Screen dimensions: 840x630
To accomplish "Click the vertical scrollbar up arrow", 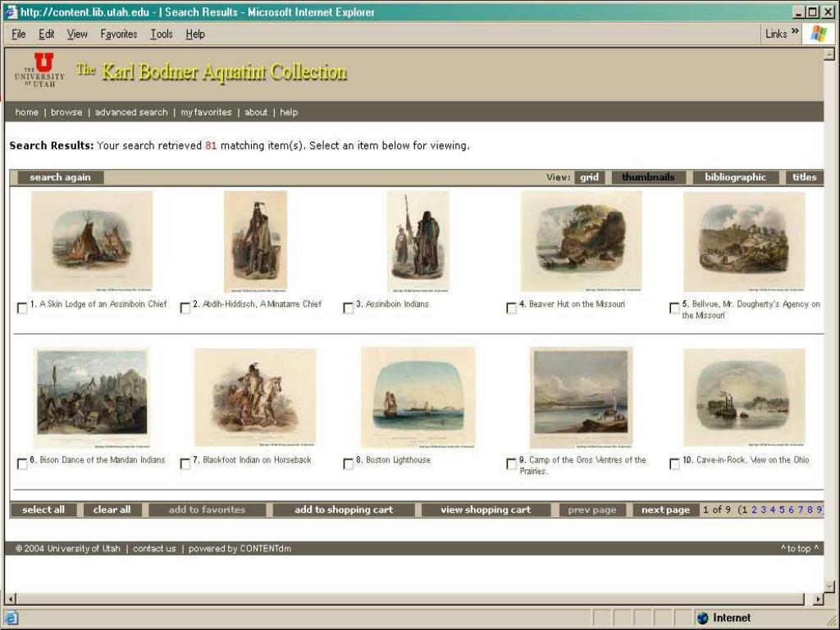I will coord(829,53).
